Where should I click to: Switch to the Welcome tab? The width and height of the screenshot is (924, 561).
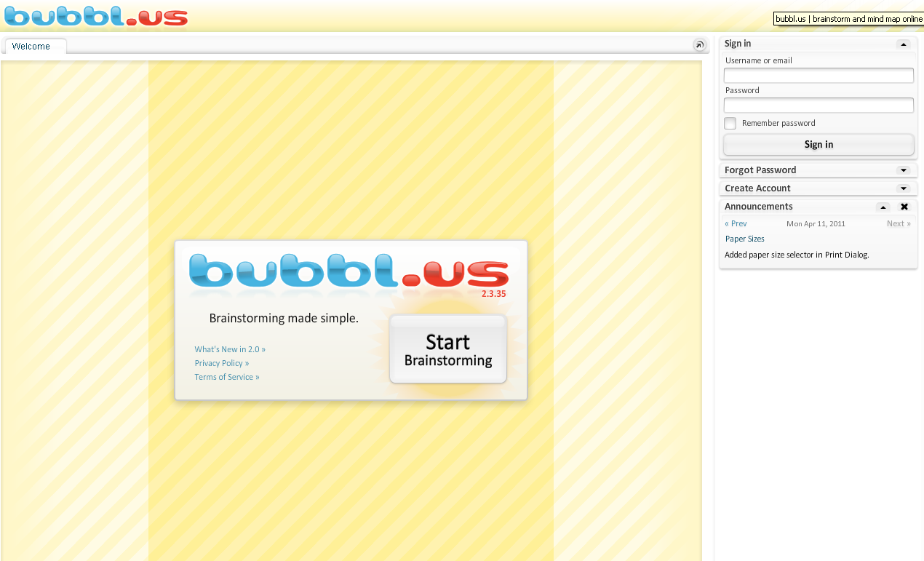click(x=35, y=47)
